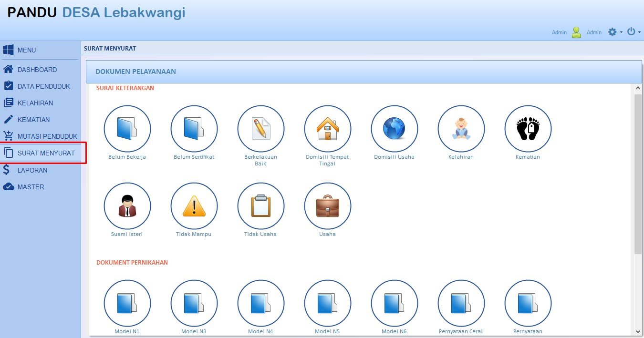Image resolution: width=644 pixels, height=338 pixels.
Task: Open Domisili Tempat Tinggal house icon
Action: pos(327,129)
